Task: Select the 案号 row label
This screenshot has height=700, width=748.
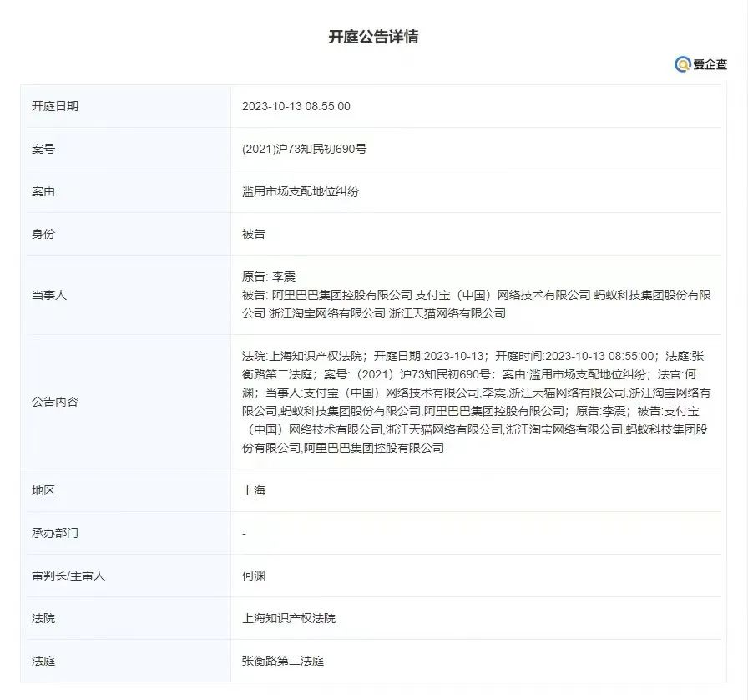Action: [x=43, y=149]
